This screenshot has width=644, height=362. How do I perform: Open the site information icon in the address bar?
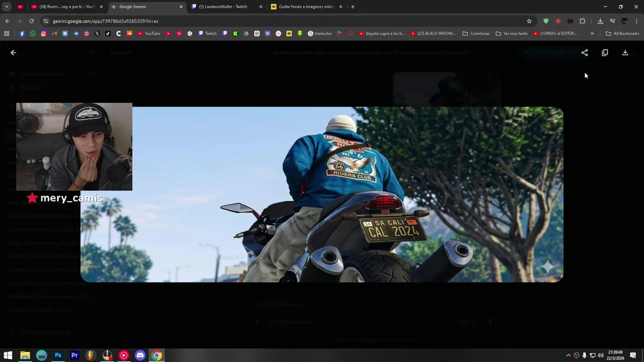(46, 21)
